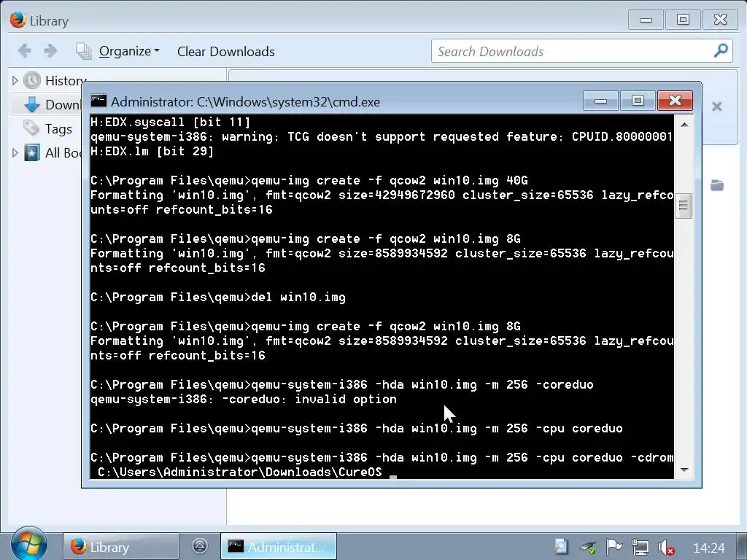The image size is (747, 560).
Task: Open the Action Center flag icon
Action: point(614,547)
